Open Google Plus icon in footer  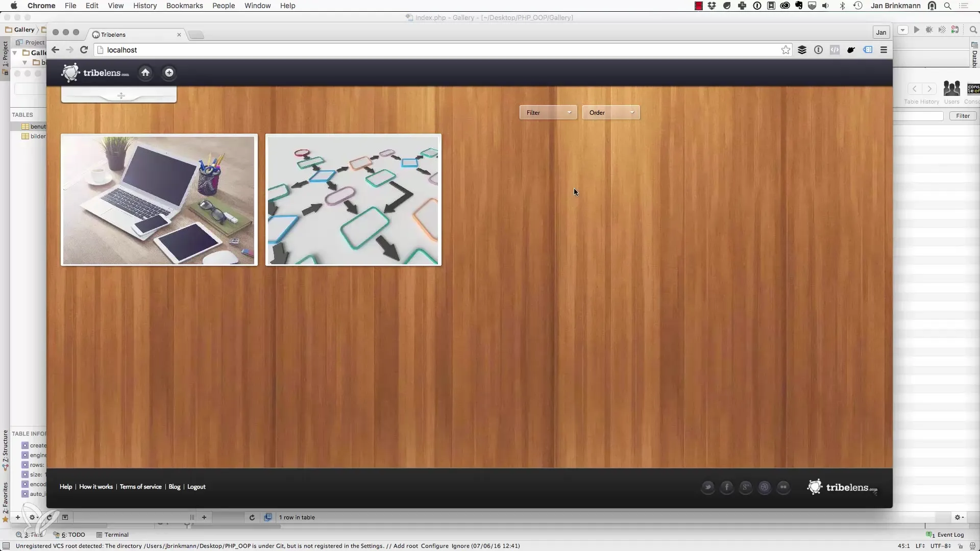tap(746, 487)
